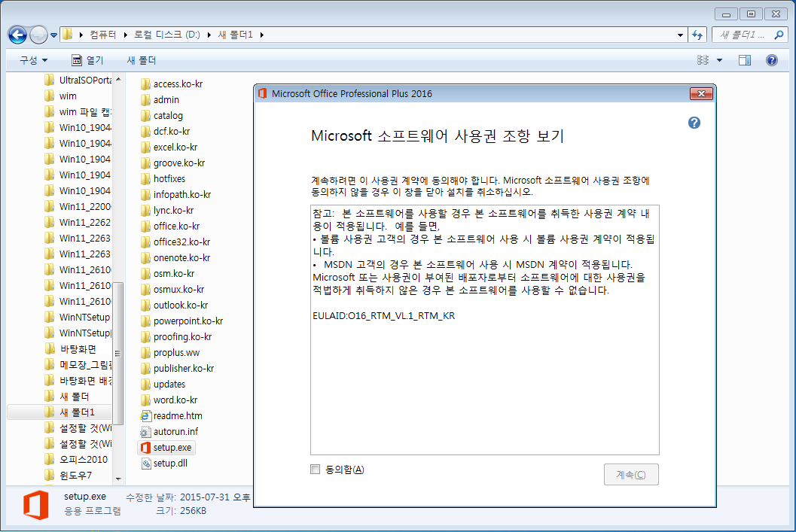Select the proofing.ko-kr folder
796x532 pixels.
(x=177, y=337)
